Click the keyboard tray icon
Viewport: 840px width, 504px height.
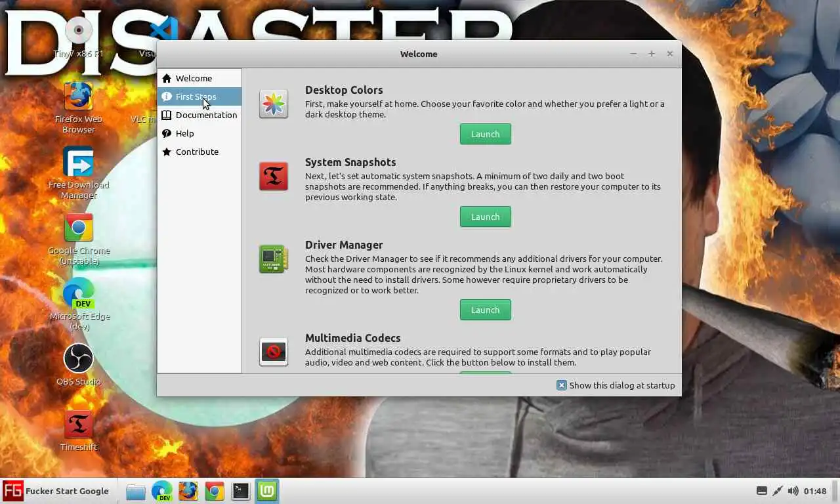coord(762,491)
